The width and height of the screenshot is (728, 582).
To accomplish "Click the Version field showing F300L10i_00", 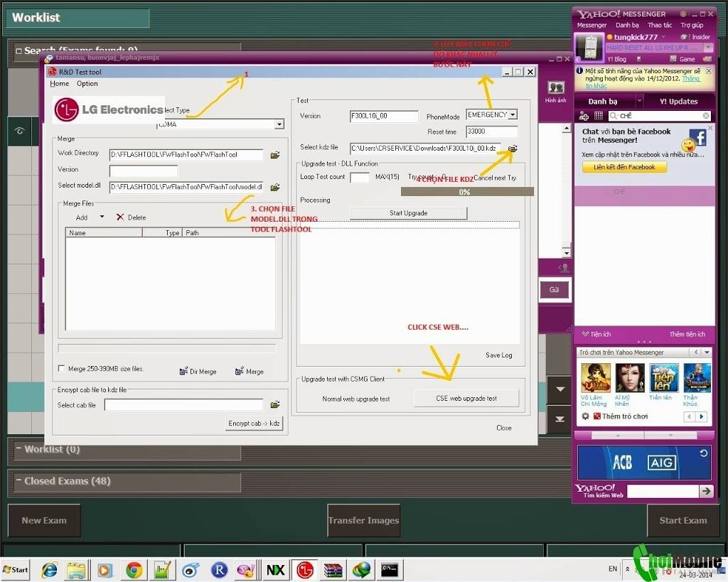I will pyautogui.click(x=384, y=116).
